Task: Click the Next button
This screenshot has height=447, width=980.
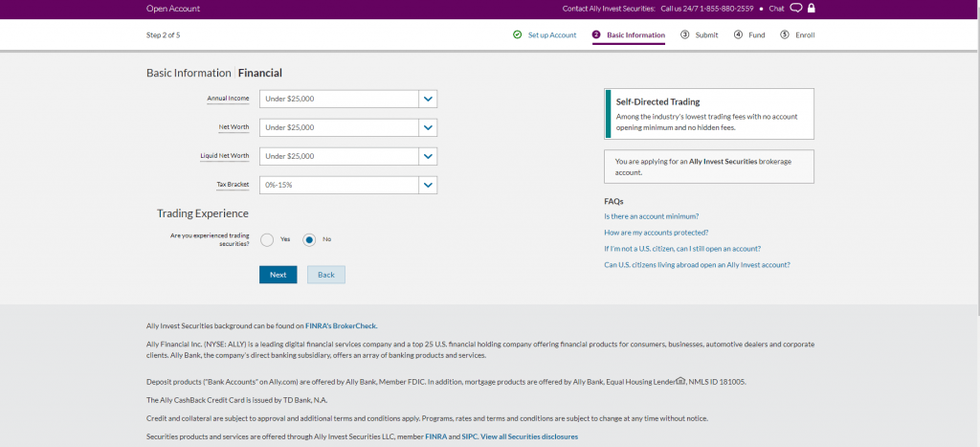Action: tap(278, 275)
